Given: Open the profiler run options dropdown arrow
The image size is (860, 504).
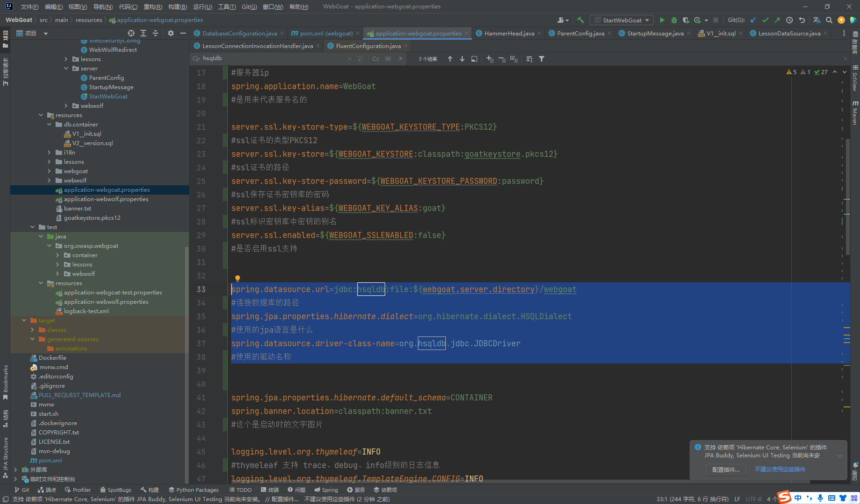Looking at the screenshot, I should [x=706, y=20].
